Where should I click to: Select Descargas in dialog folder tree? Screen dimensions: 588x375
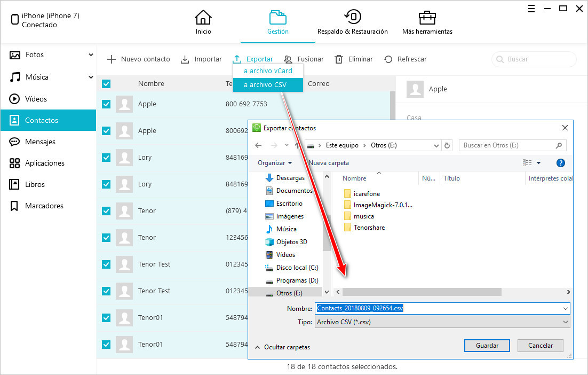click(x=290, y=178)
